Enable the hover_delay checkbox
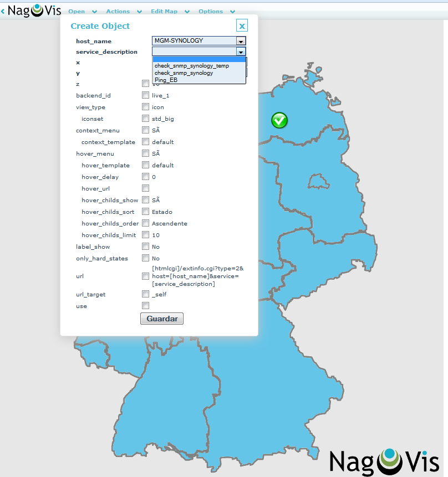Viewport: 448px width, 477px height. pos(146,176)
